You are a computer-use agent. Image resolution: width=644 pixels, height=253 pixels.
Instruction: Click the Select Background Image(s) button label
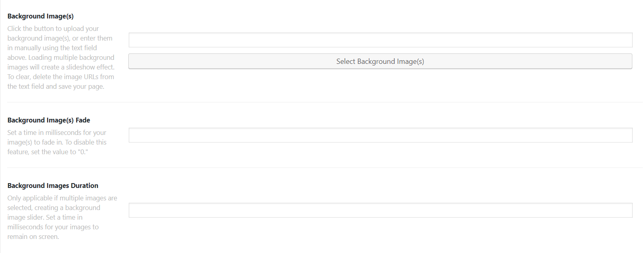(380, 61)
